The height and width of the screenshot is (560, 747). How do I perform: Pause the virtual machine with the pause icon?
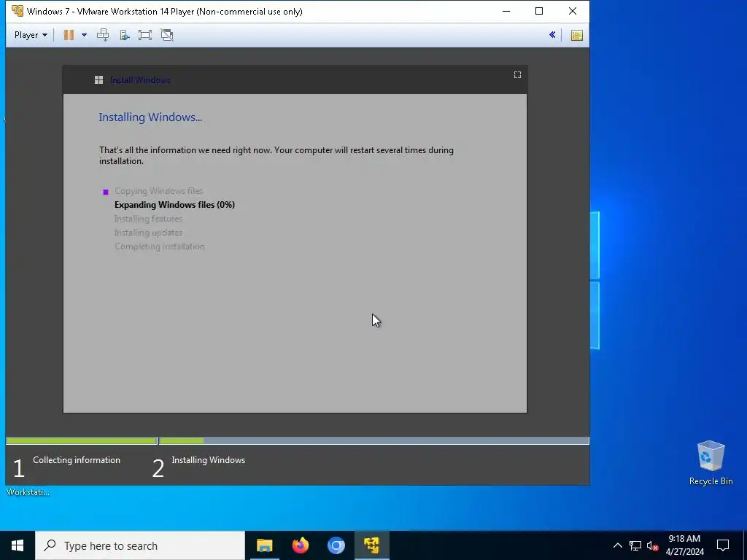click(69, 35)
